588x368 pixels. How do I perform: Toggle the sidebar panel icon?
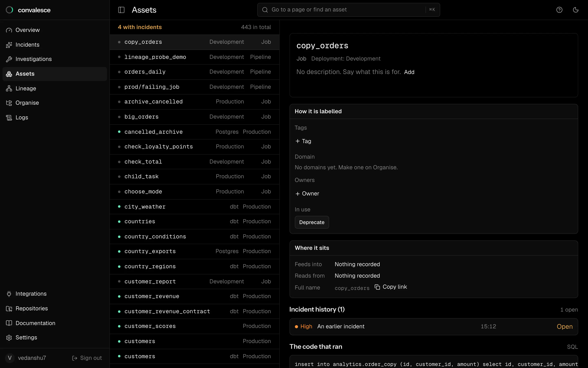[x=121, y=10]
